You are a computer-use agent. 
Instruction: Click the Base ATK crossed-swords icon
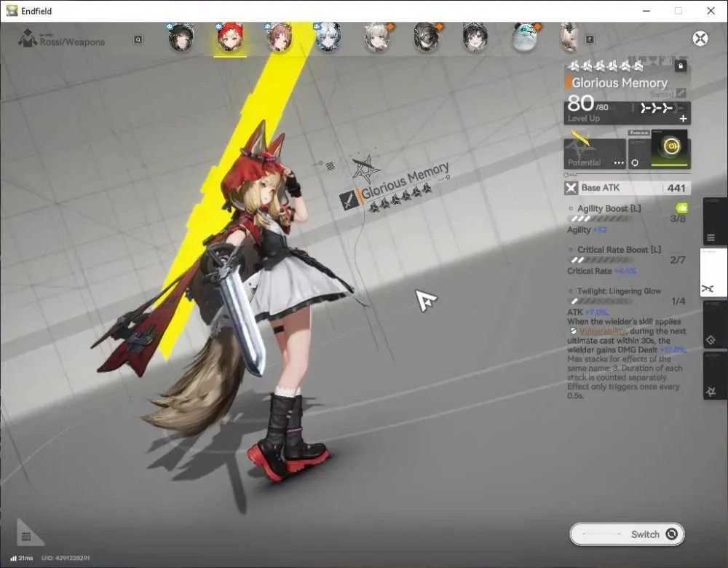pyautogui.click(x=571, y=188)
